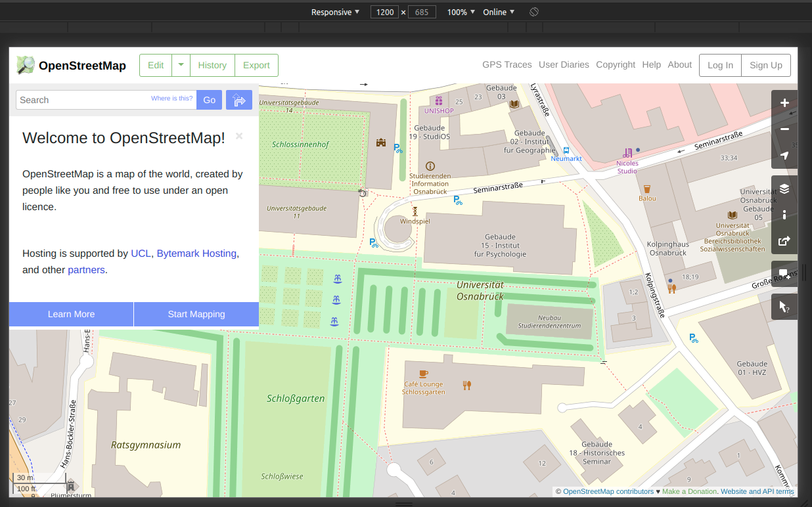The height and width of the screenshot is (507, 812).
Task: Click the castle marker near Schlossinnenhof
Action: coord(380,143)
